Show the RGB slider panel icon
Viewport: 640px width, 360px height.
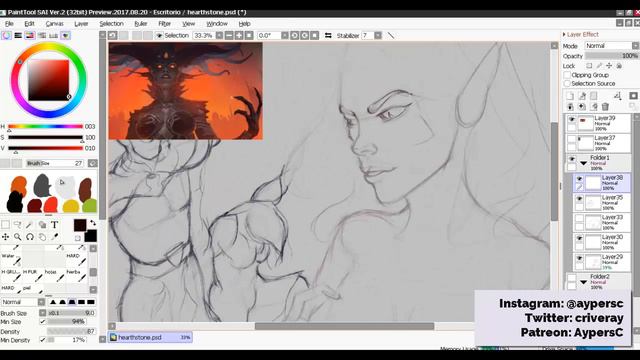[18, 36]
